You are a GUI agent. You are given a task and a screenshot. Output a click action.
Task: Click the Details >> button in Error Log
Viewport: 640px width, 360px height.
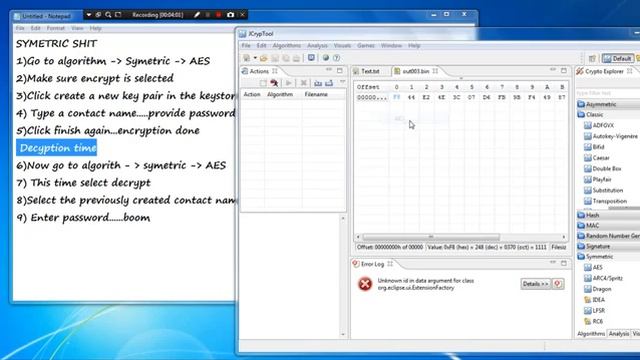click(536, 284)
